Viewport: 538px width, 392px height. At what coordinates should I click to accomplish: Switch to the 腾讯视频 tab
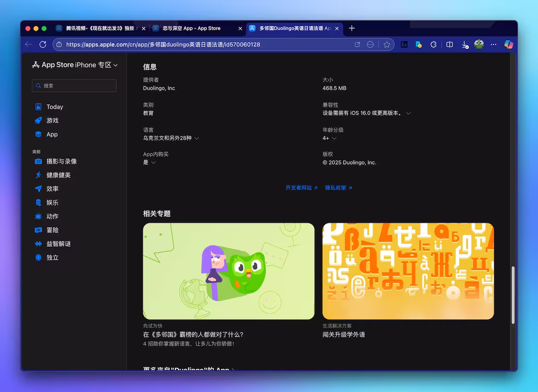tap(100, 29)
